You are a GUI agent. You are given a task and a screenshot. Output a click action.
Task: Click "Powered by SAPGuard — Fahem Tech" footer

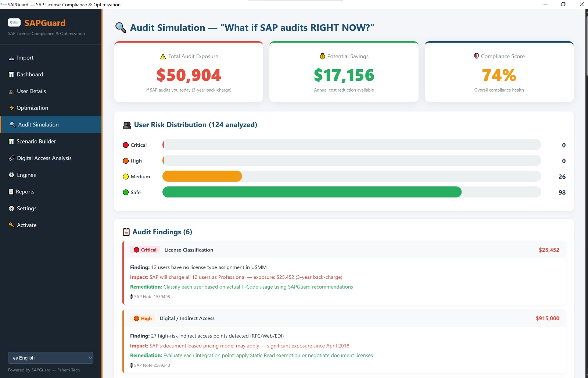(44, 370)
